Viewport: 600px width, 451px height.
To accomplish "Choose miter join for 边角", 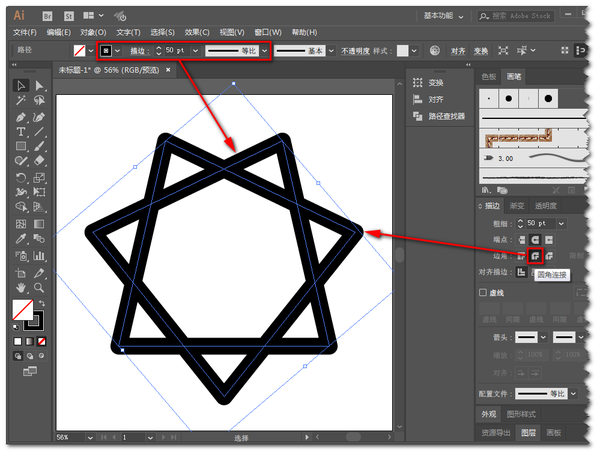I will (x=521, y=256).
